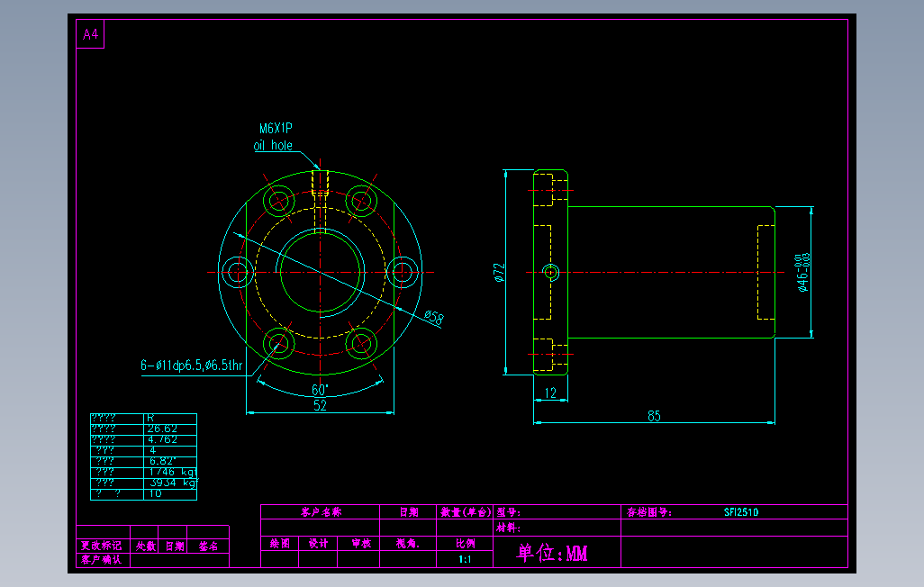Select the 6-ø11dp6.5,ø6.5thr hole note
Viewport: 924px width, 587px height.
click(x=192, y=366)
